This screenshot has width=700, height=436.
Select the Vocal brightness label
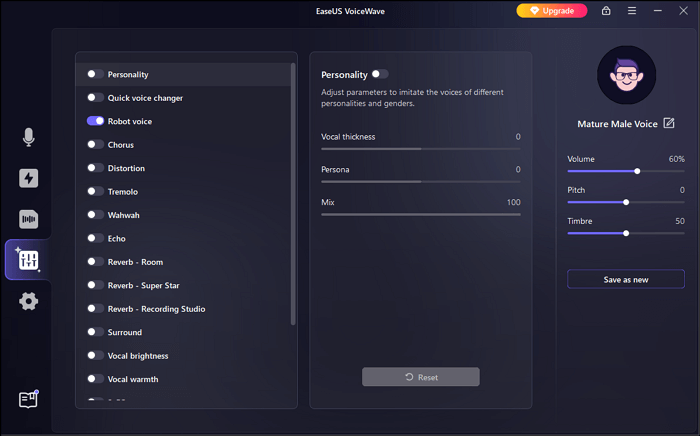(x=138, y=356)
